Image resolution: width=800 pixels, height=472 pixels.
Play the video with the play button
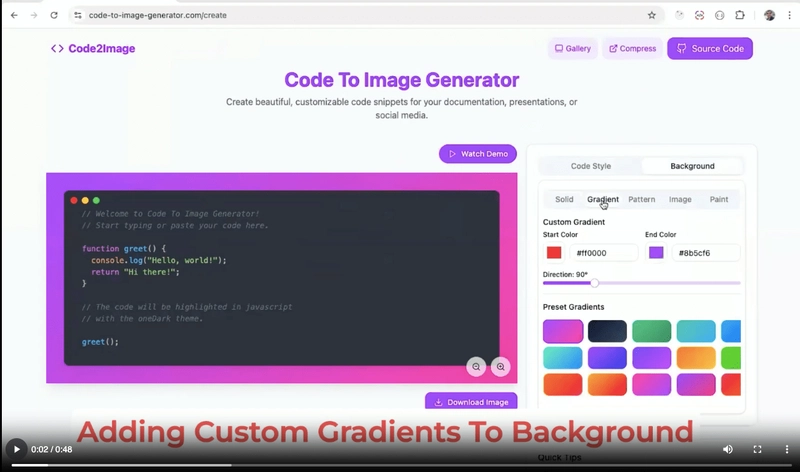[x=16, y=449]
